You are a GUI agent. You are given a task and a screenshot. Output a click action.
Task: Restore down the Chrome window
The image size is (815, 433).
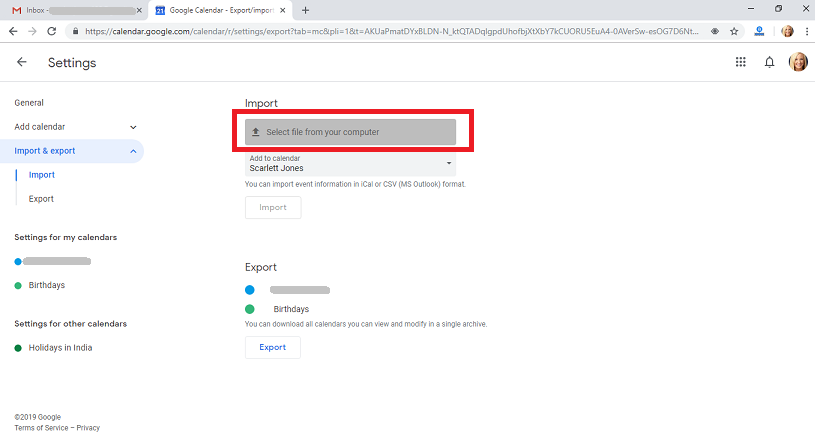point(778,8)
